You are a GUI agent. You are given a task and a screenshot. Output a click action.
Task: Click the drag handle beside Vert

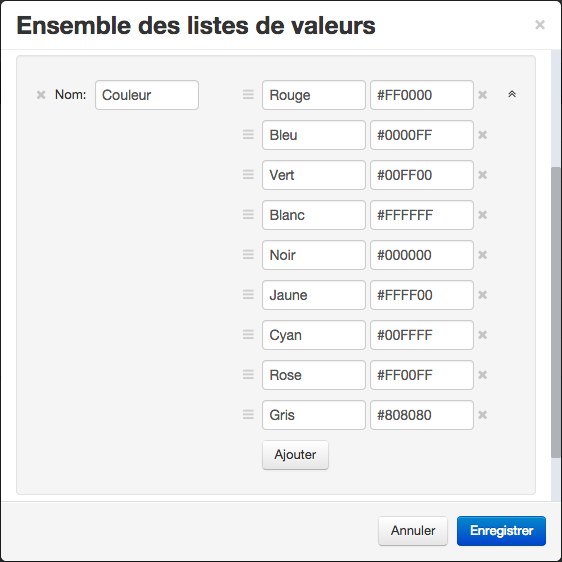(248, 175)
